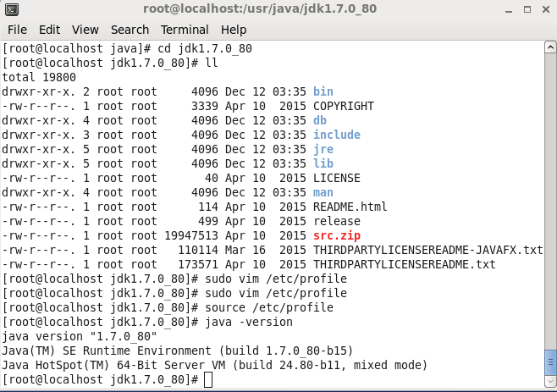Viewport: 557px width, 392px height.
Task: Click the vertical scrollbar thumb
Action: pos(550,362)
